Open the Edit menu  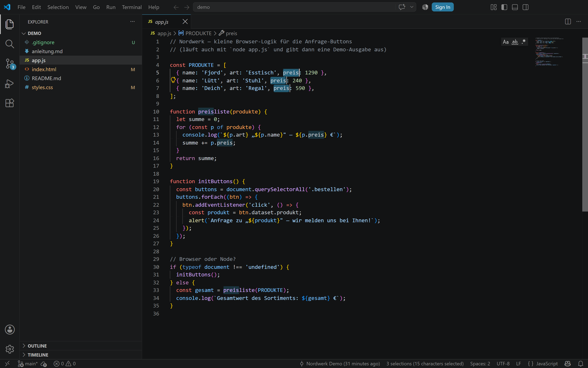[x=36, y=7]
